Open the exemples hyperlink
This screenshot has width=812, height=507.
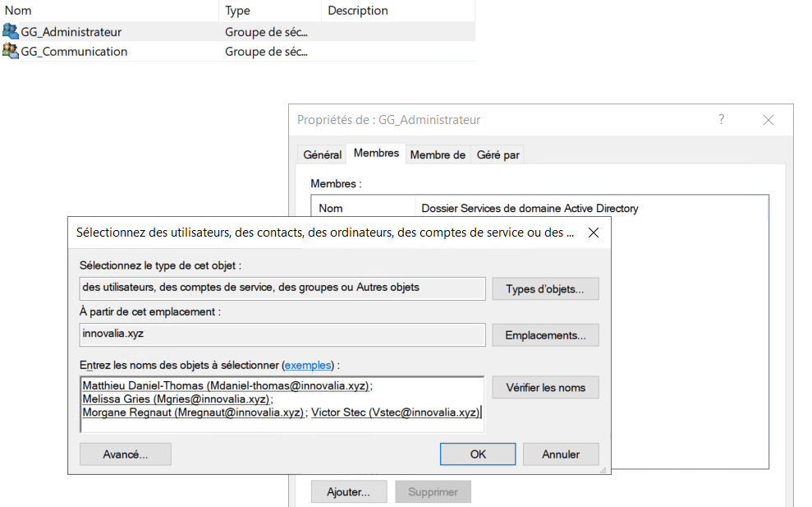pyautogui.click(x=308, y=365)
